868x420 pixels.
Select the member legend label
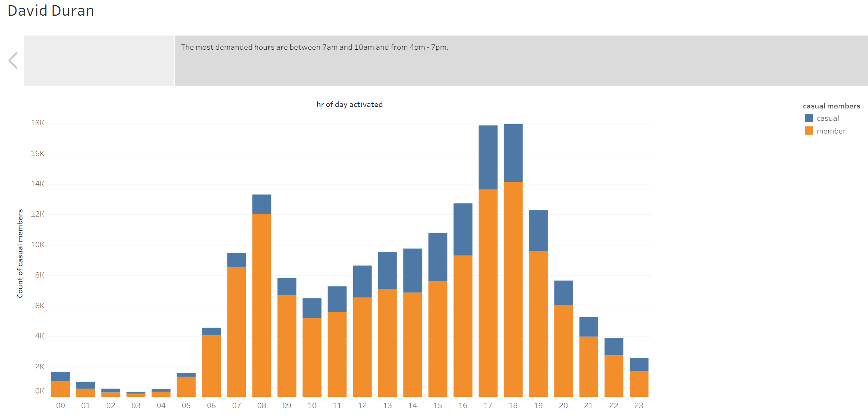pos(831,131)
